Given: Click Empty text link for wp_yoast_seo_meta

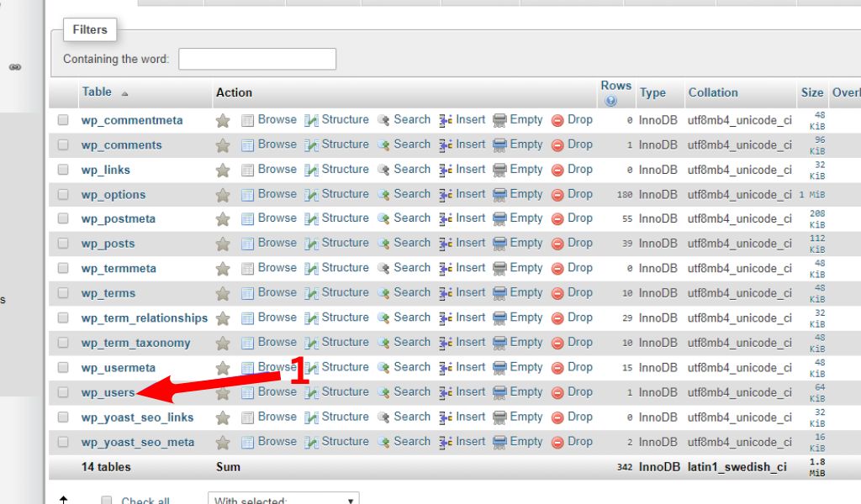Looking at the screenshot, I should pyautogui.click(x=526, y=442).
